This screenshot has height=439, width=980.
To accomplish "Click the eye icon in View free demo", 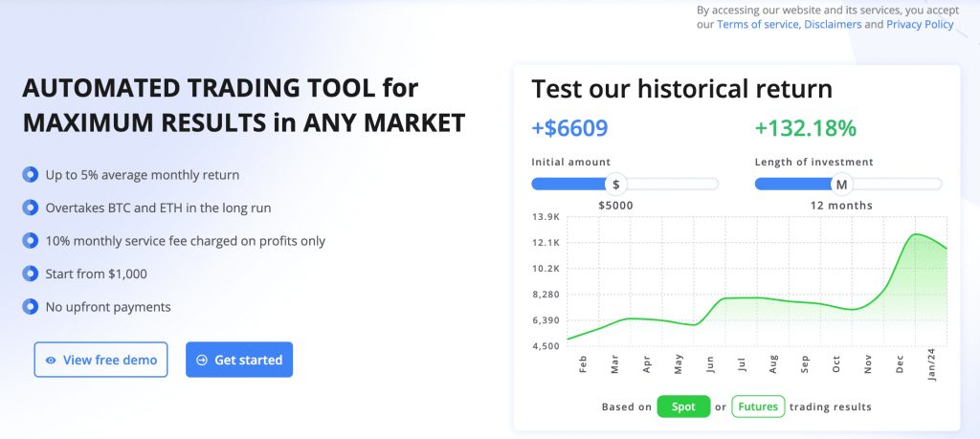I will pyautogui.click(x=51, y=361).
